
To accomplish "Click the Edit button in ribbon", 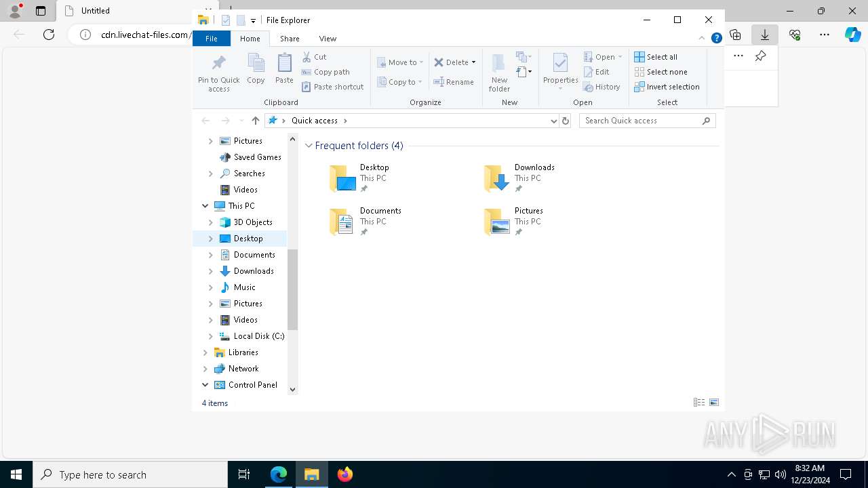I will click(x=597, y=72).
